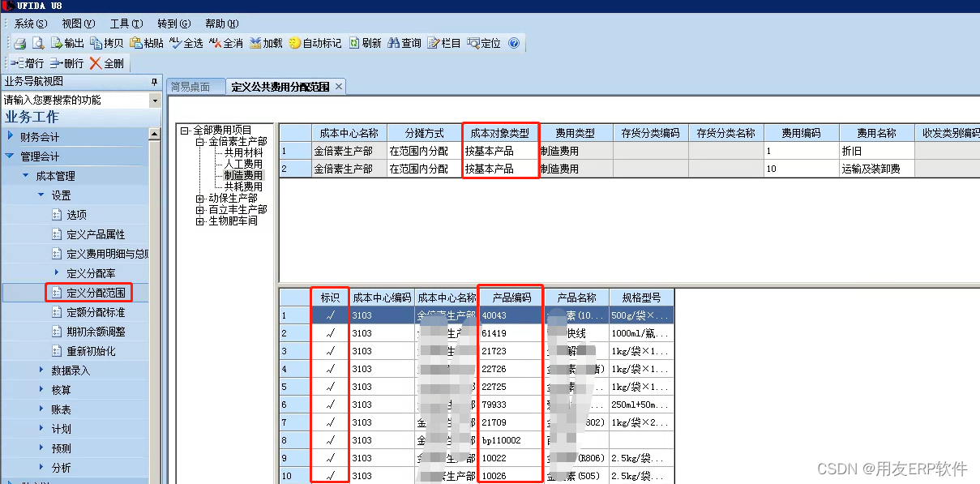The image size is (980, 484).
Task: Pin the 业务导航视图 panel
Action: (154, 82)
